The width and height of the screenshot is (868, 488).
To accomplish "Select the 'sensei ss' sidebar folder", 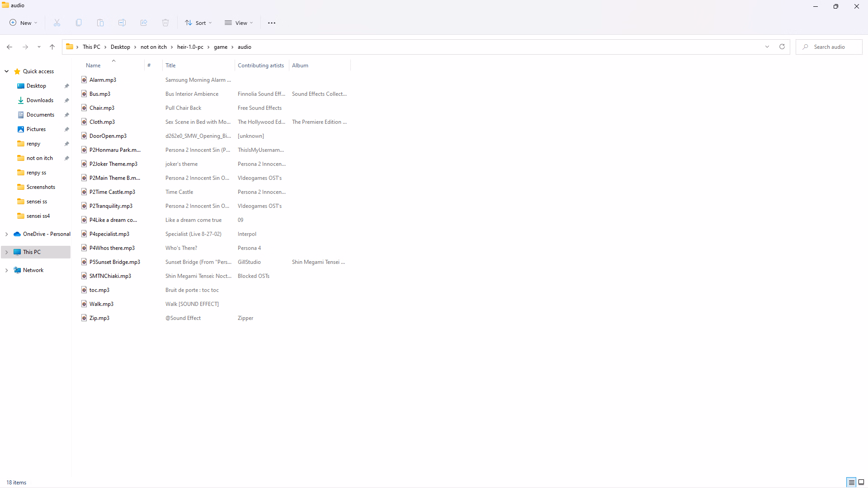I will tap(37, 202).
